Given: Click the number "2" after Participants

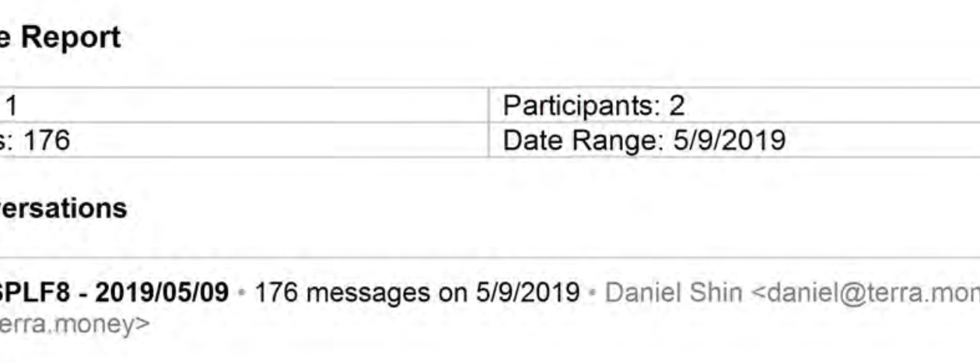Looking at the screenshot, I should click(677, 105).
